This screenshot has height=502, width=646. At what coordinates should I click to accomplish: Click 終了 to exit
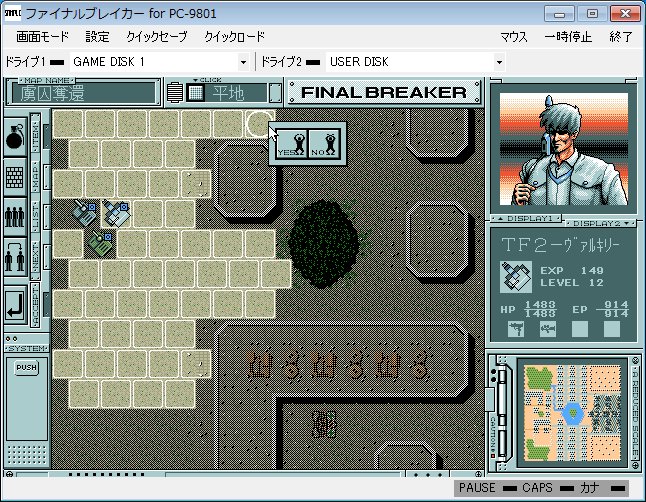pos(620,37)
